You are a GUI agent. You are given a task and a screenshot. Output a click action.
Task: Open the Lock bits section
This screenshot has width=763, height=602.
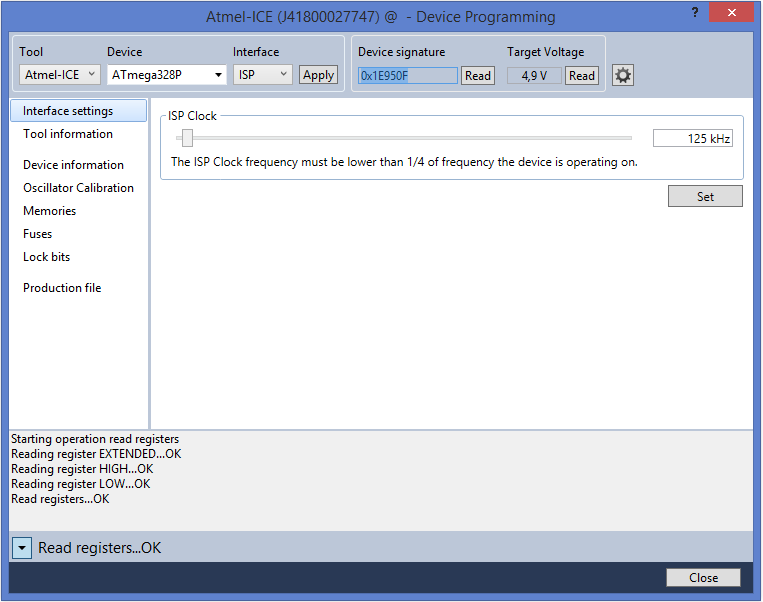tap(47, 256)
